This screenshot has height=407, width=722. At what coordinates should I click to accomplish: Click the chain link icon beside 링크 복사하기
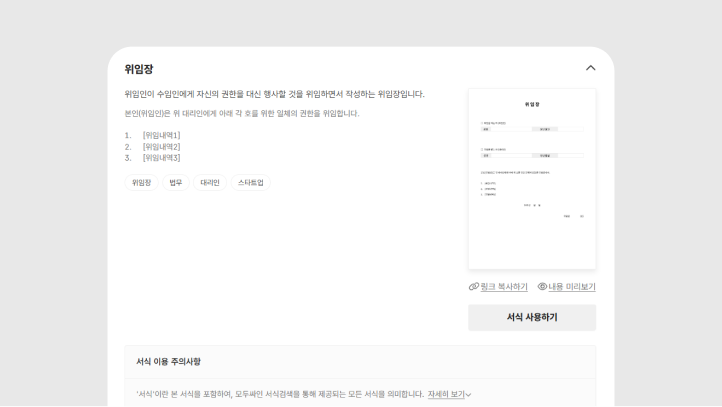474,287
